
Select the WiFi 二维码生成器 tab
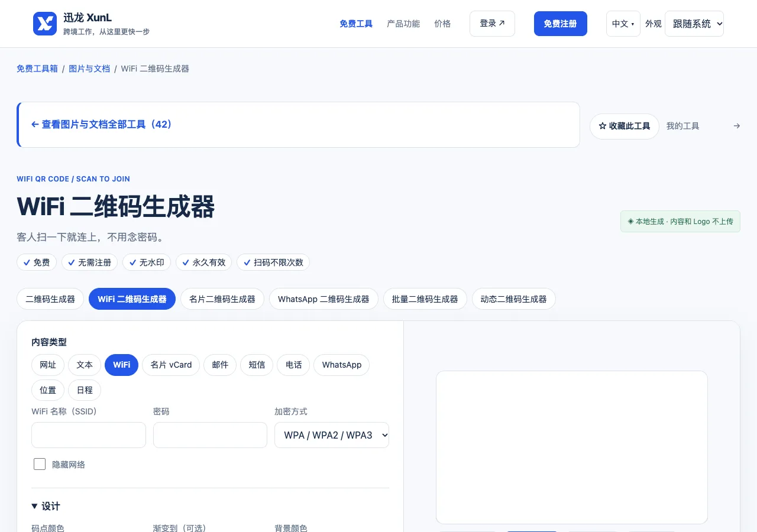[132, 299]
